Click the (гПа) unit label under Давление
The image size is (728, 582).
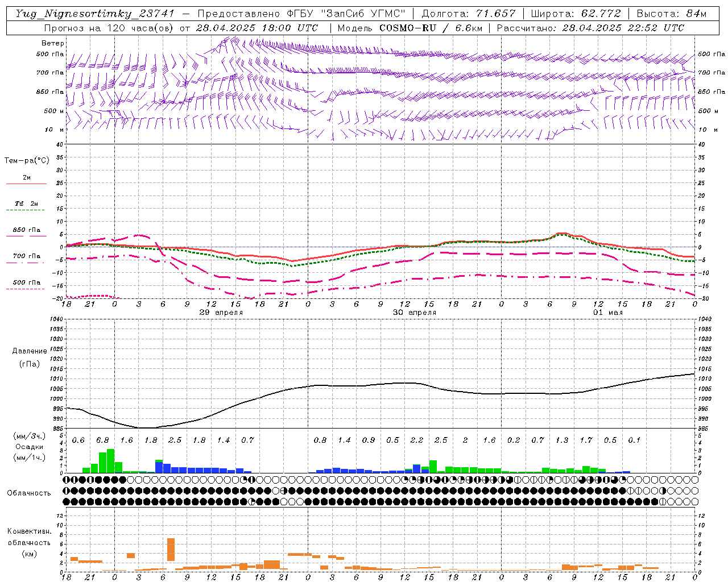30,364
